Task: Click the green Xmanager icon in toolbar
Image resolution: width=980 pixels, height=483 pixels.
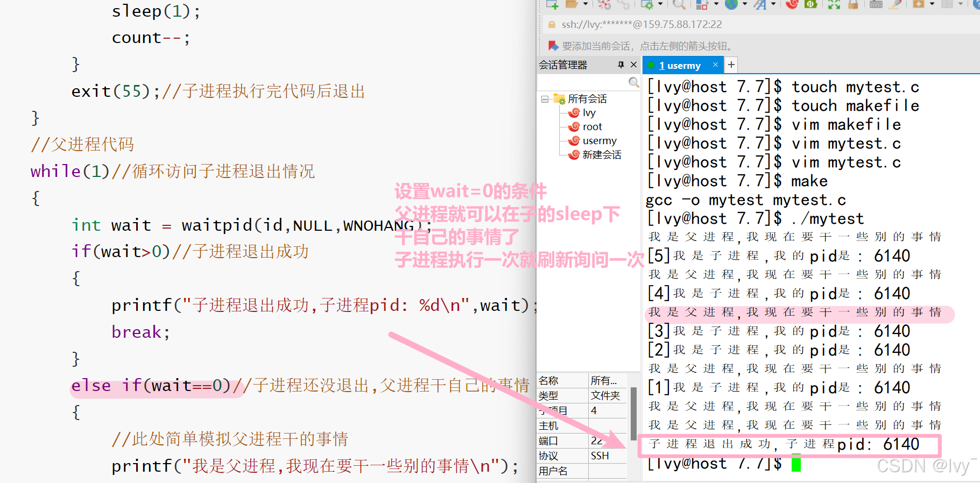Action: tap(811, 4)
